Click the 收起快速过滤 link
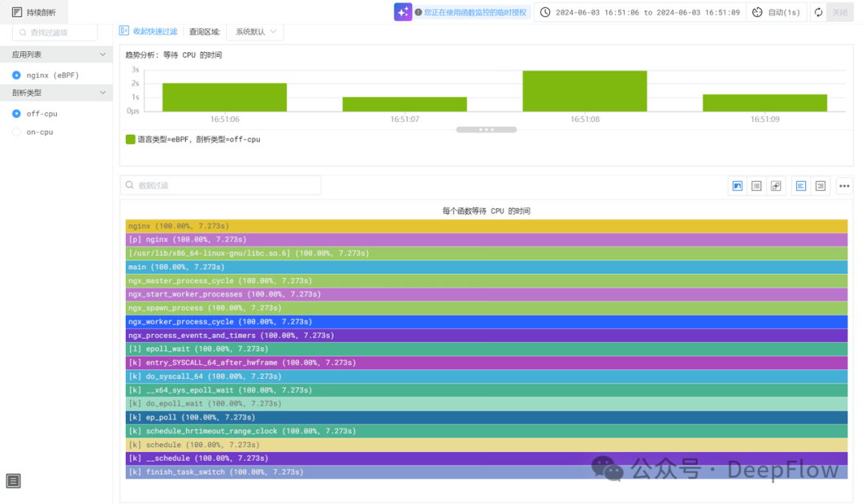Screen dimensions: 866x504 [x=149, y=31]
